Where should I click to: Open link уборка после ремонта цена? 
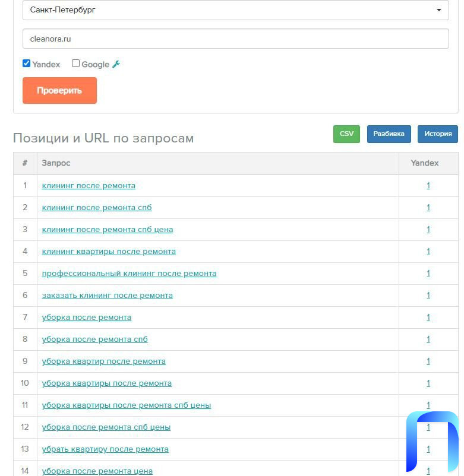(97, 471)
